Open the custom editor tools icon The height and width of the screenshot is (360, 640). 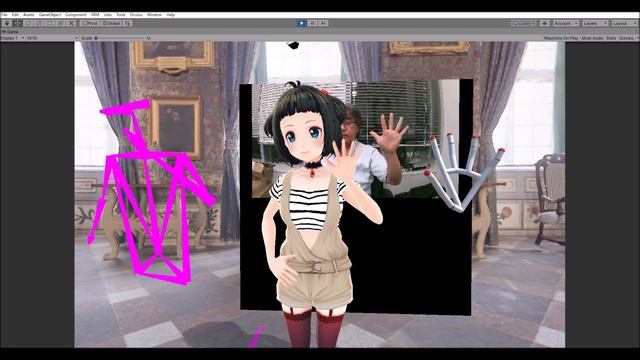[71, 23]
